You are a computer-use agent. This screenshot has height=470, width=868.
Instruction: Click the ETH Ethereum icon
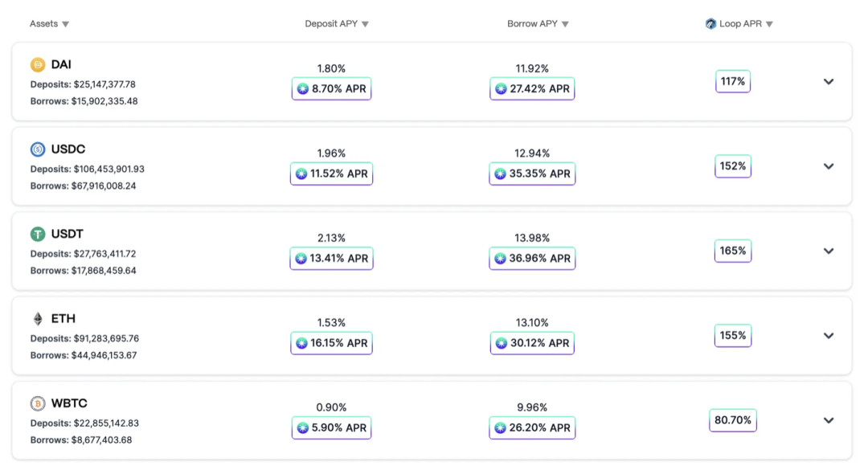38,319
